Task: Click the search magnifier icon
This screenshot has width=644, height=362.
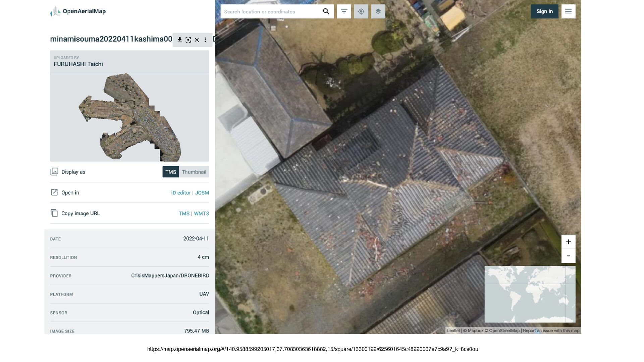Action: [326, 11]
